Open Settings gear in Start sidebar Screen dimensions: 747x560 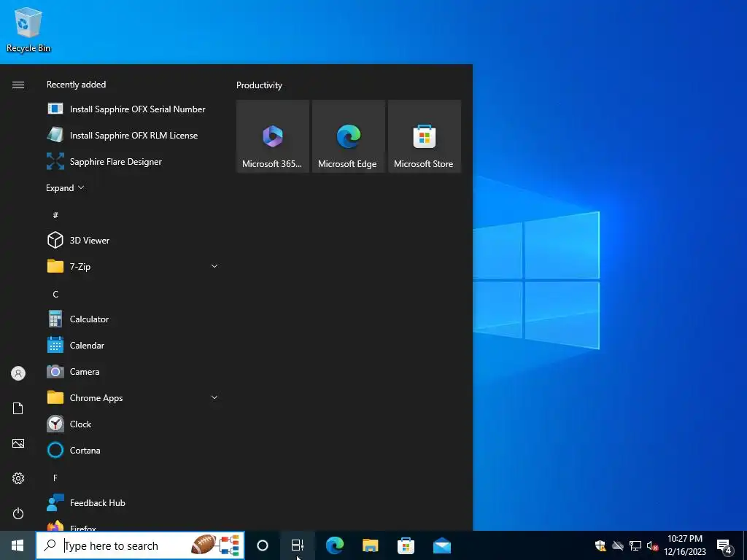[18, 478]
